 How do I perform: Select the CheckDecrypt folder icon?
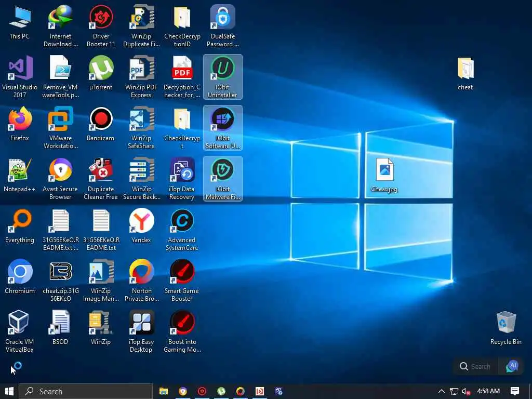[182, 128]
